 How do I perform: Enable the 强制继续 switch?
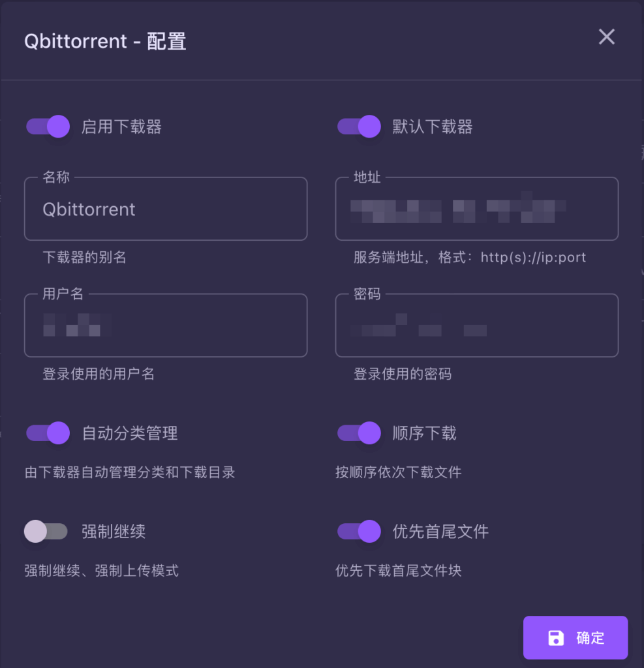point(46,531)
